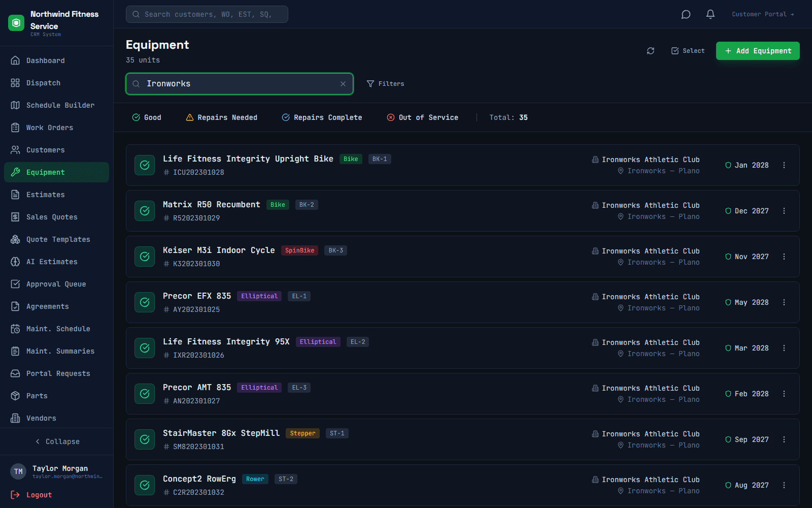Go to Dashboard in sidebar
The width and height of the screenshot is (812, 508).
click(56, 60)
